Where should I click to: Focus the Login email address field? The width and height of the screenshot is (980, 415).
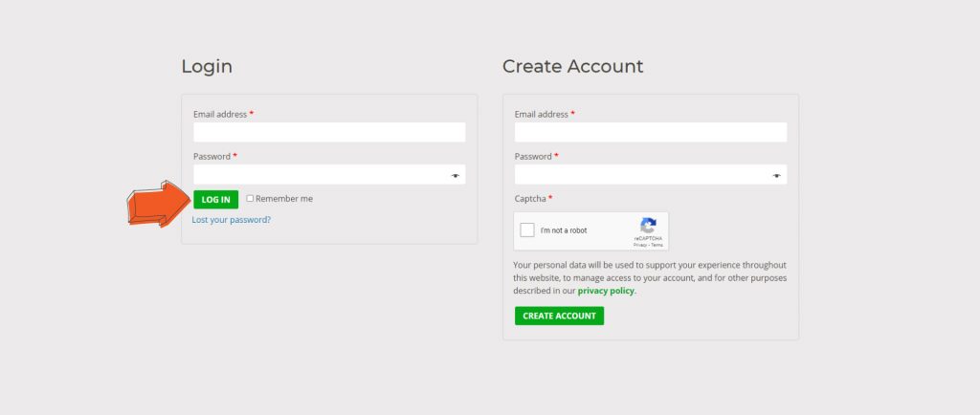[329, 132]
